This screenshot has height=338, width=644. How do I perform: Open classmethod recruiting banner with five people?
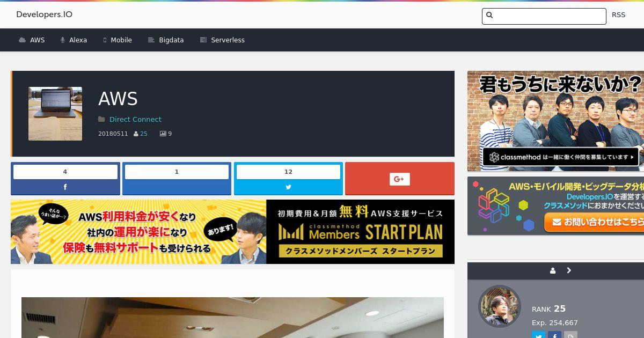click(x=555, y=121)
